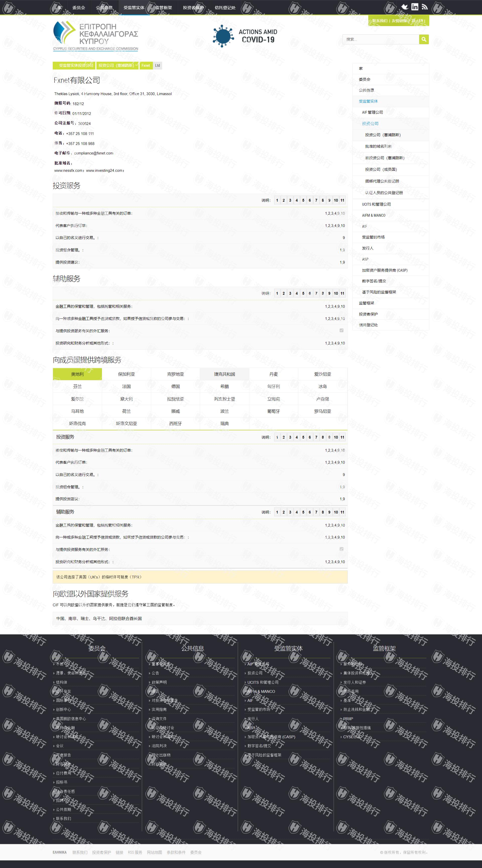Expand 监管框架 in the right sidebar
Screen dimensions: 482x868
pyautogui.click(x=366, y=303)
